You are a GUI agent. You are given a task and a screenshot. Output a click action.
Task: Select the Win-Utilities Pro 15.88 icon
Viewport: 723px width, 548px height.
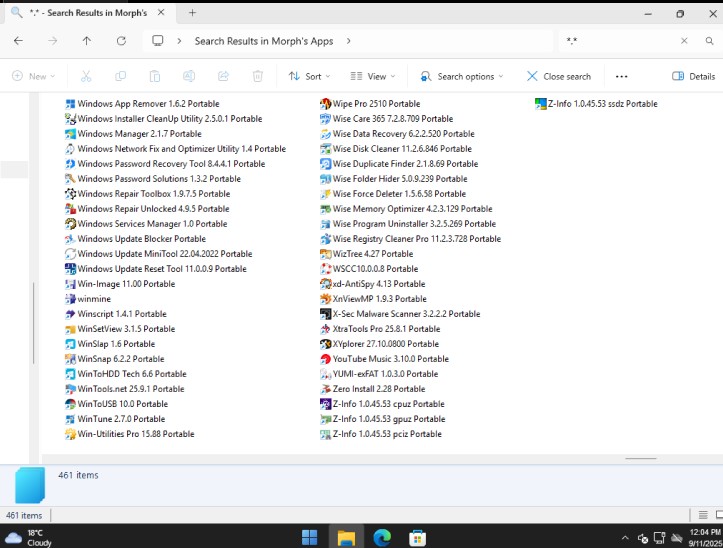[x=70, y=434]
